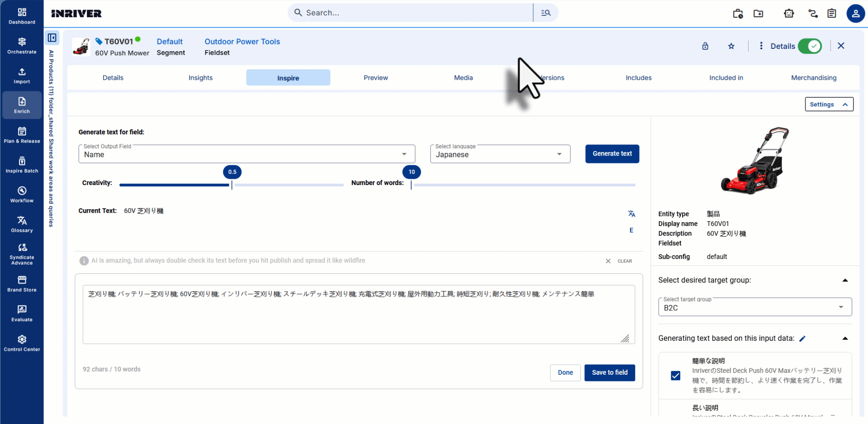This screenshot has width=868, height=424.
Task: Open the Select Output Field dropdown
Action: 247,154
